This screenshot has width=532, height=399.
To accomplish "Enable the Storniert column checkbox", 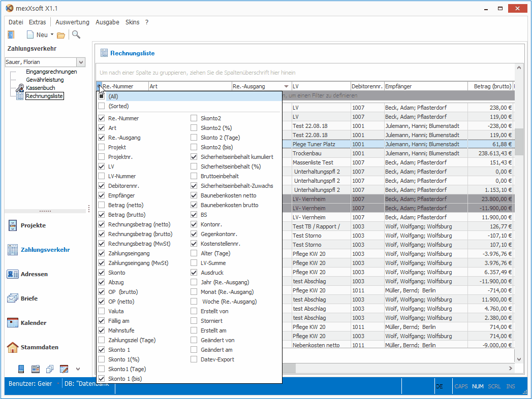I will [194, 321].
